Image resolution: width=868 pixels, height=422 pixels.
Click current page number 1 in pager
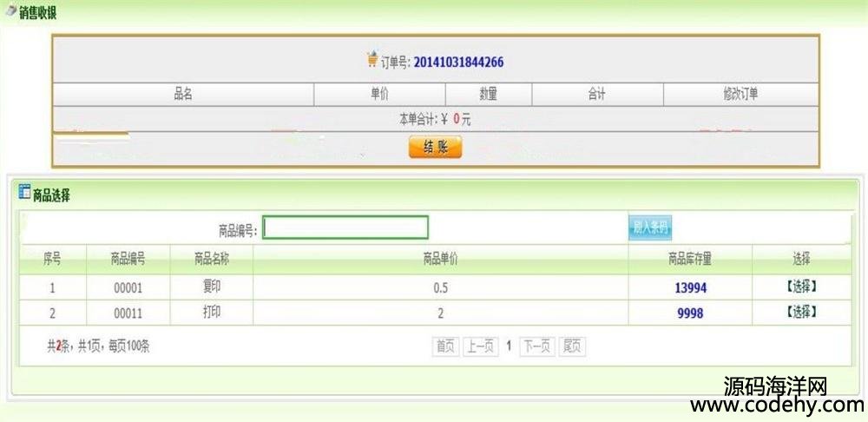(x=509, y=346)
